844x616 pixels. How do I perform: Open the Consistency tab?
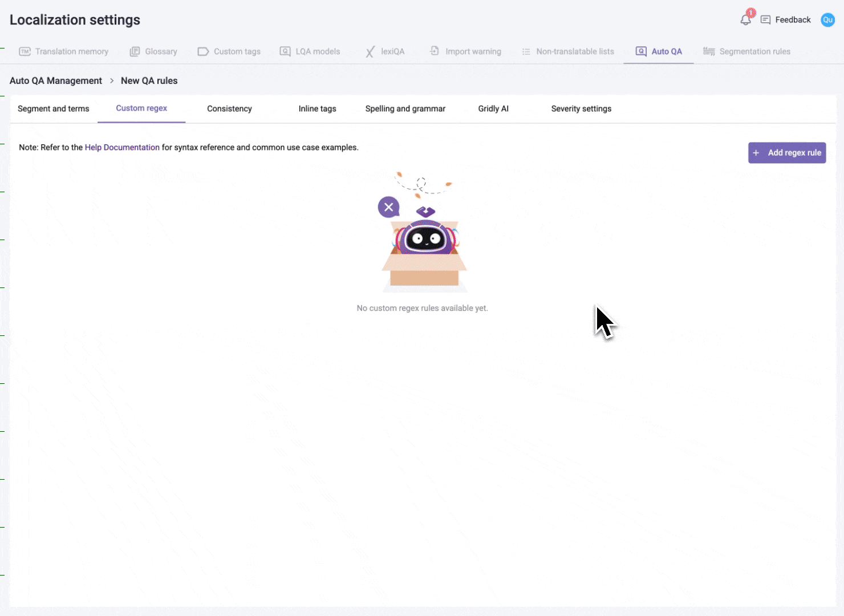pos(229,109)
